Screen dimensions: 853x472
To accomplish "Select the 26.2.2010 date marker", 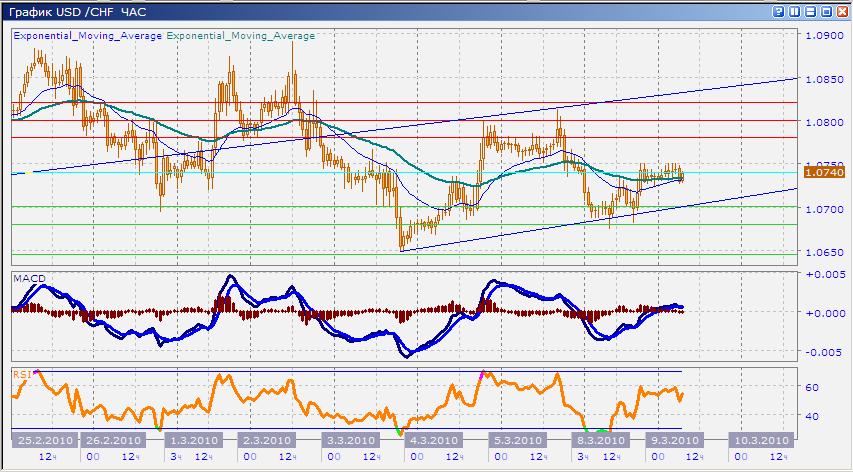I will point(114,440).
